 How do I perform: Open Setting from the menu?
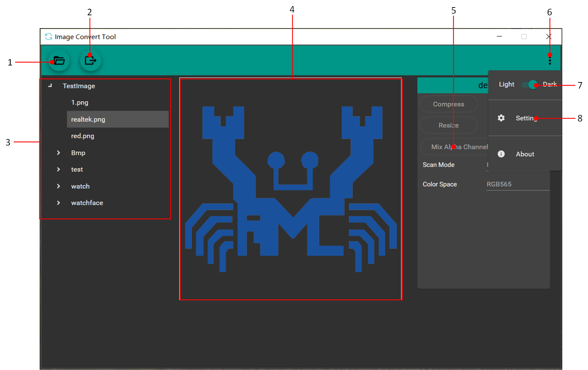(526, 118)
